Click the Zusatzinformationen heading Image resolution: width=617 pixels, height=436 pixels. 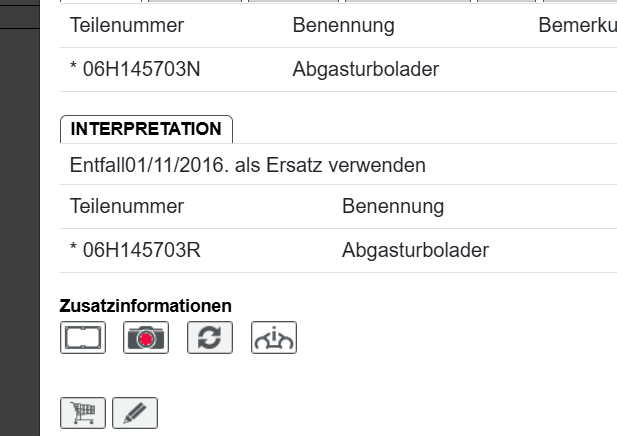145,305
